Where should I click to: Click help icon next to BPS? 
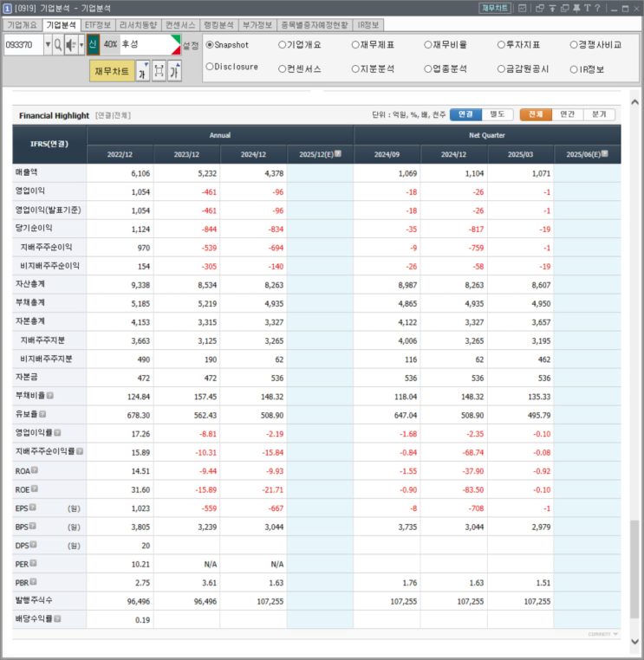[x=33, y=526]
